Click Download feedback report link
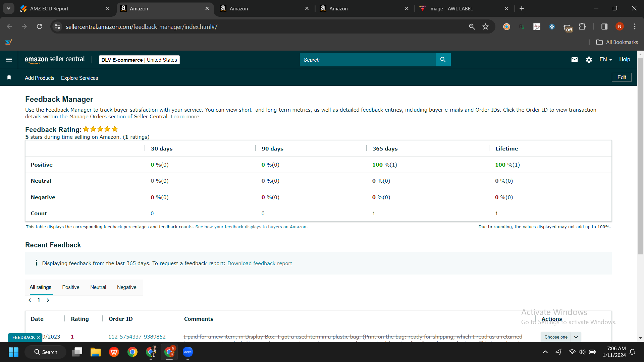This screenshot has height=362, width=644. [x=260, y=263]
